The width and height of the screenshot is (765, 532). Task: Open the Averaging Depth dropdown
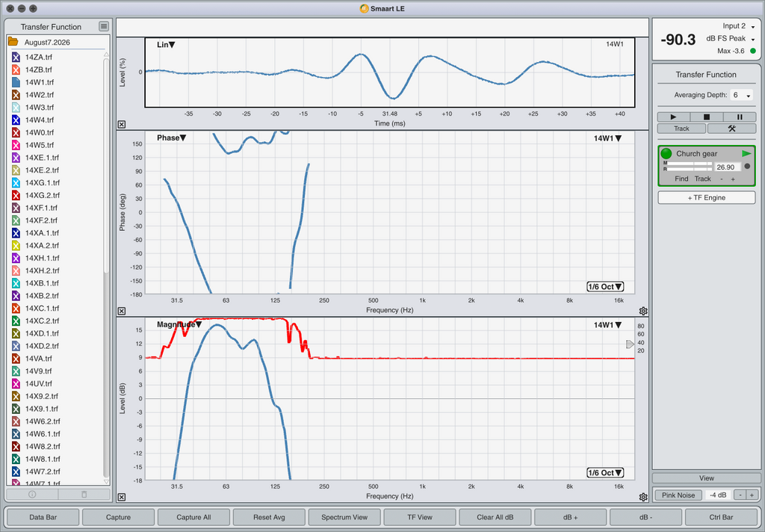(x=742, y=95)
